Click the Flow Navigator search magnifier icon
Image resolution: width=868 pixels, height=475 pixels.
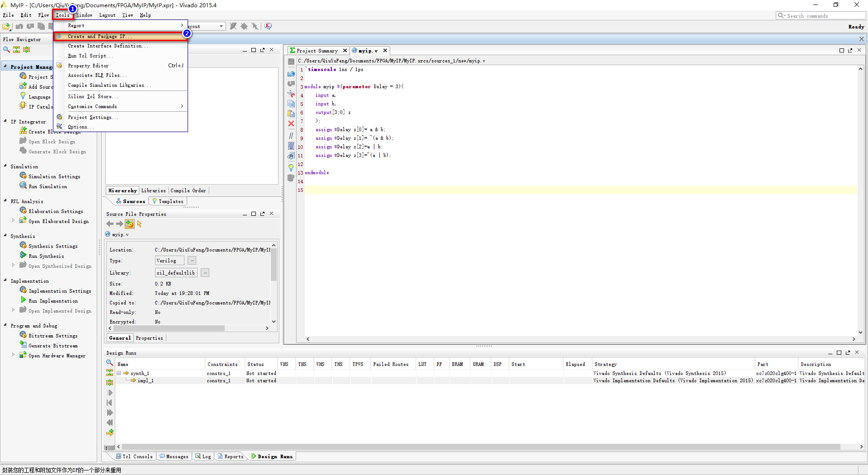click(6, 50)
